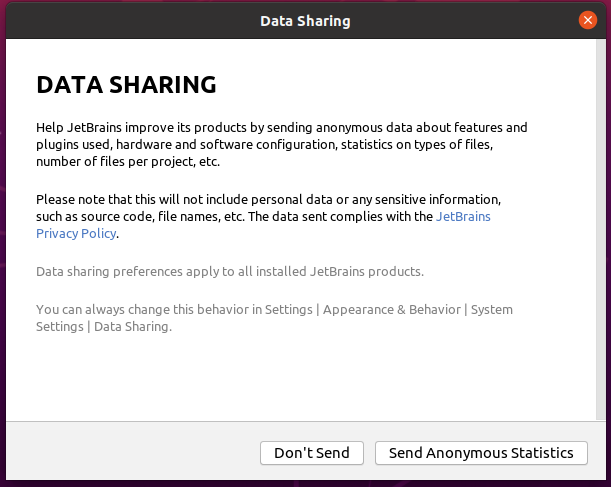Click the grey 'Data sharing preferences apply' line
Viewport: 611px width, 487px height.
pos(230,271)
